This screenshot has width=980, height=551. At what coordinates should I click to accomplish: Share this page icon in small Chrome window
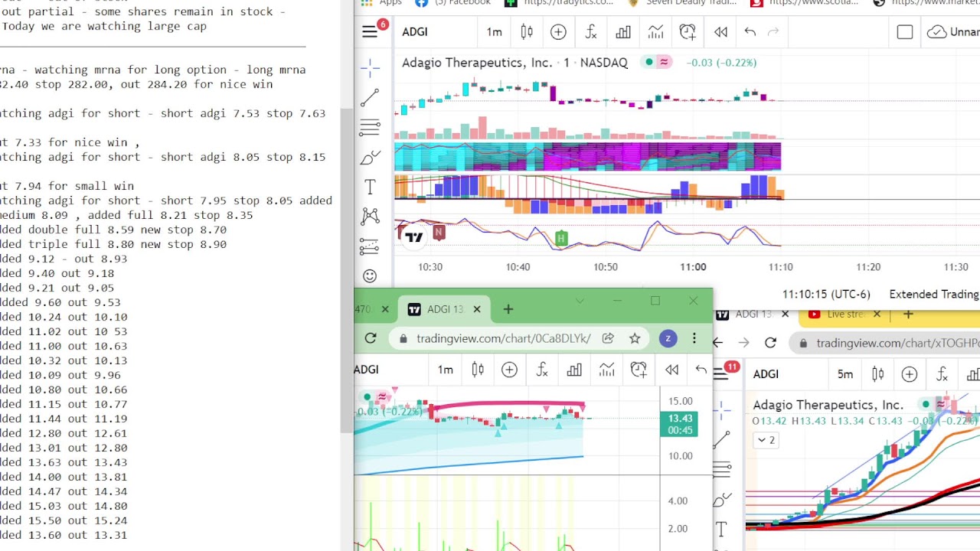point(608,338)
